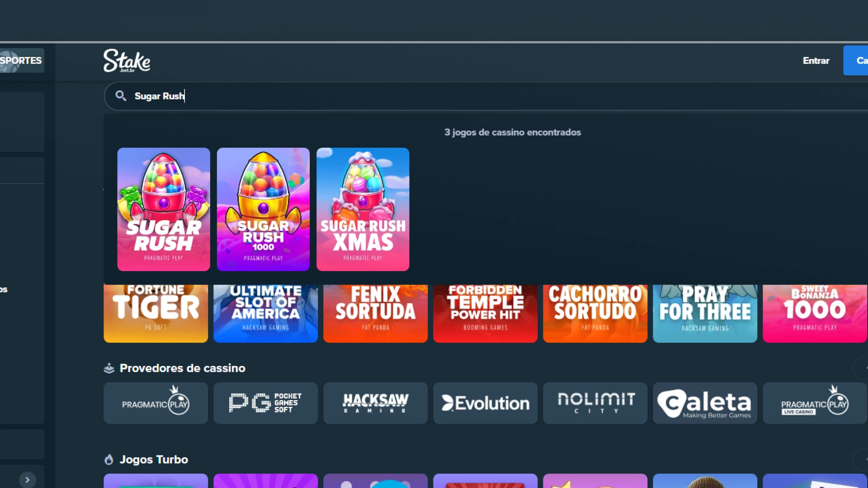Open the Fortune Tiger game card
The width and height of the screenshot is (868, 488).
tap(156, 314)
